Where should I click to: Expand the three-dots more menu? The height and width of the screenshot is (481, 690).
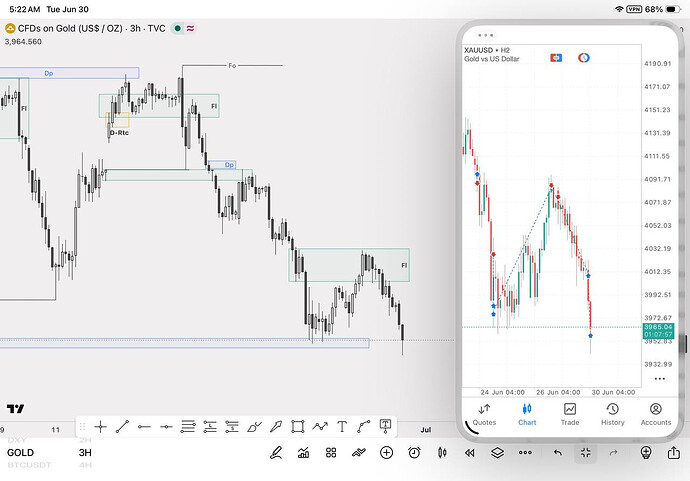coord(525,452)
